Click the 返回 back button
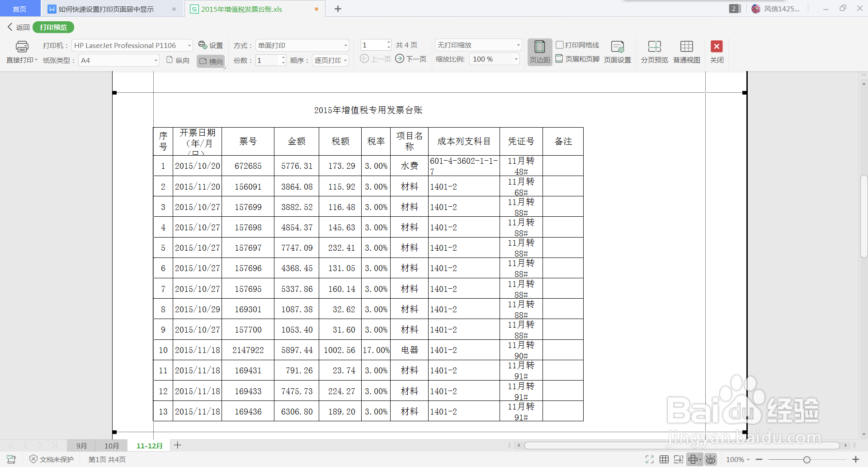Screen dimensions: 868x467 [x=17, y=27]
